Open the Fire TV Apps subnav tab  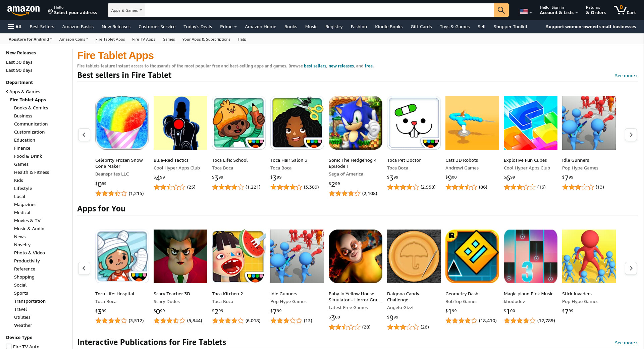coord(144,39)
